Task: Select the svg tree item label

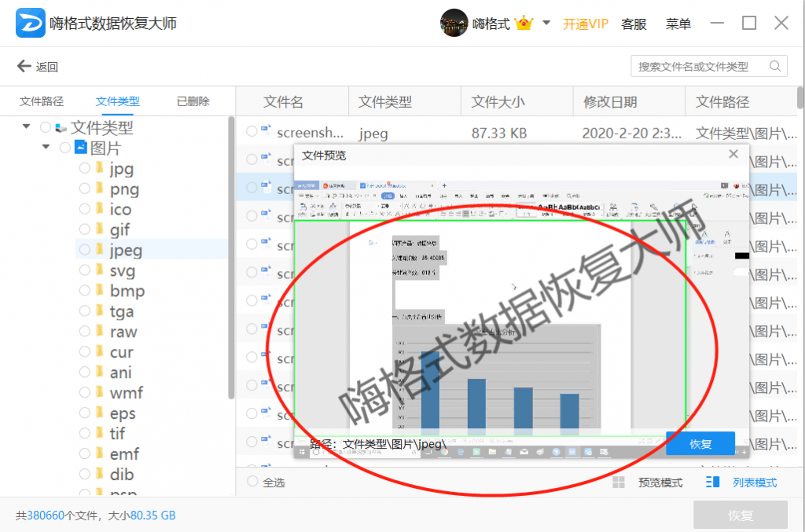Action: tap(122, 270)
